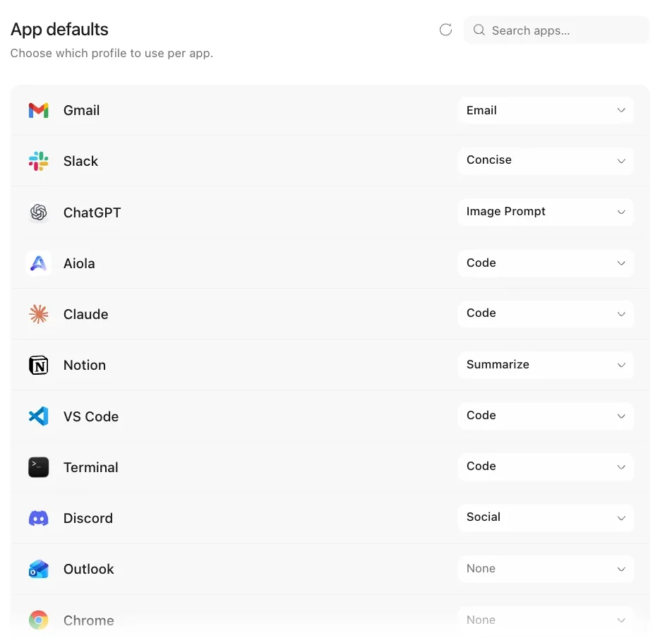Click 'Choose which profile to use per app' text
Screen dimensions: 672x638
(112, 53)
